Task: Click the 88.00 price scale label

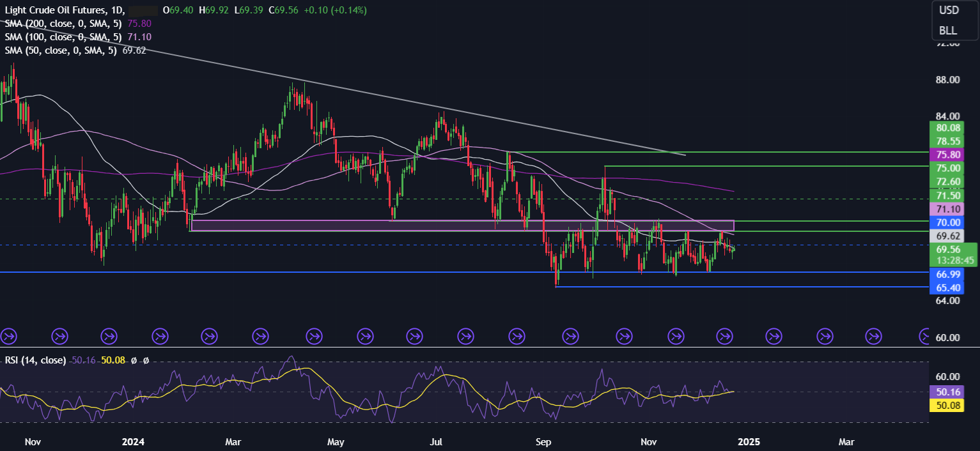Action: (949, 80)
